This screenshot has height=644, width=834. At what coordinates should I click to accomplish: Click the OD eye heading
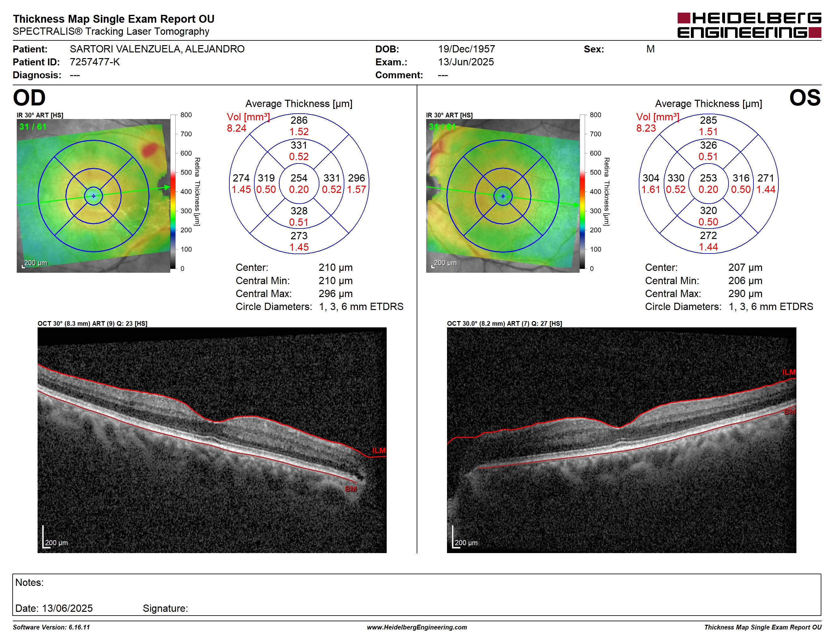click(x=29, y=98)
